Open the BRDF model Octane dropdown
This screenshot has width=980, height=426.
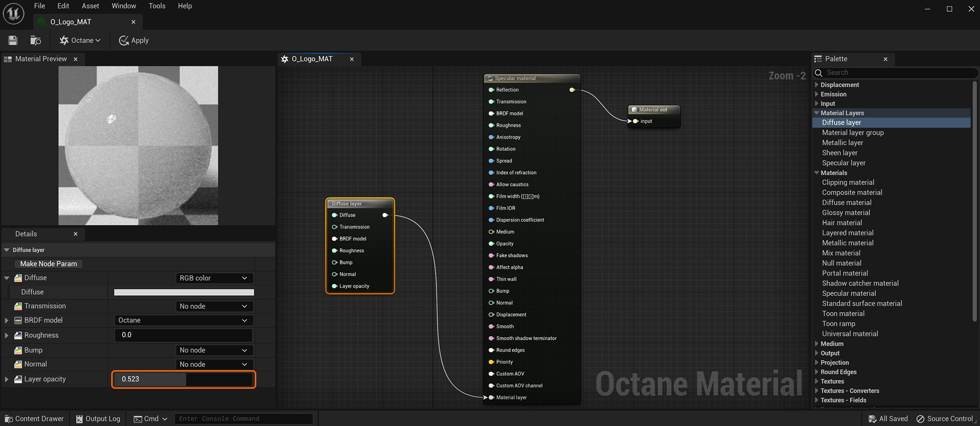click(184, 320)
